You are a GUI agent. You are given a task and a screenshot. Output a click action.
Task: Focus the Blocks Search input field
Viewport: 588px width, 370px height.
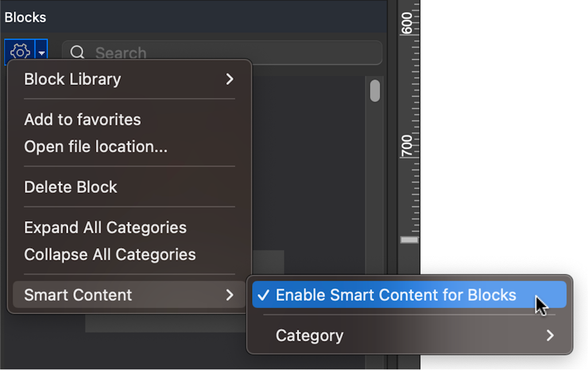(222, 52)
